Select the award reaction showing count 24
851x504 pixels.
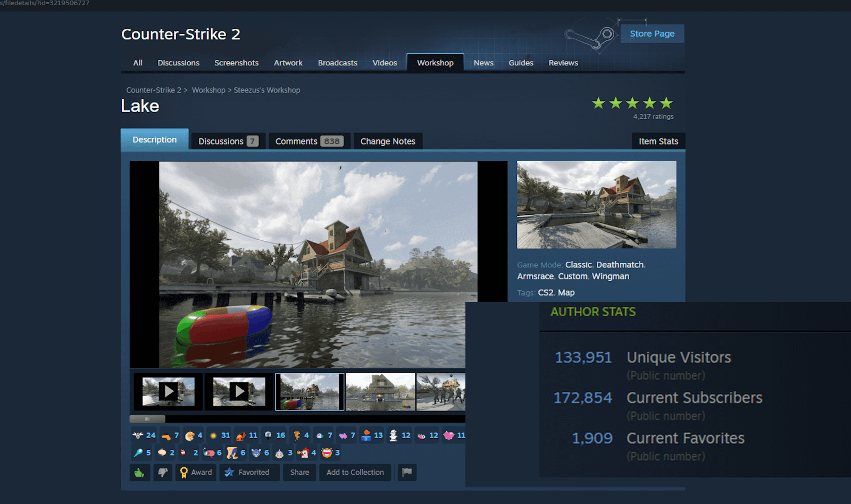(144, 435)
